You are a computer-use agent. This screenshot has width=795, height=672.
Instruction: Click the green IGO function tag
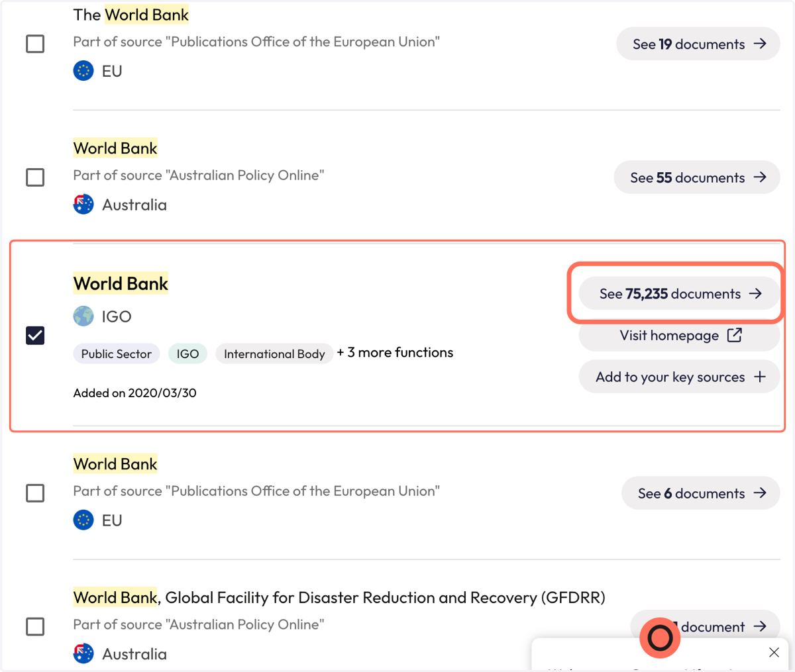click(x=187, y=354)
